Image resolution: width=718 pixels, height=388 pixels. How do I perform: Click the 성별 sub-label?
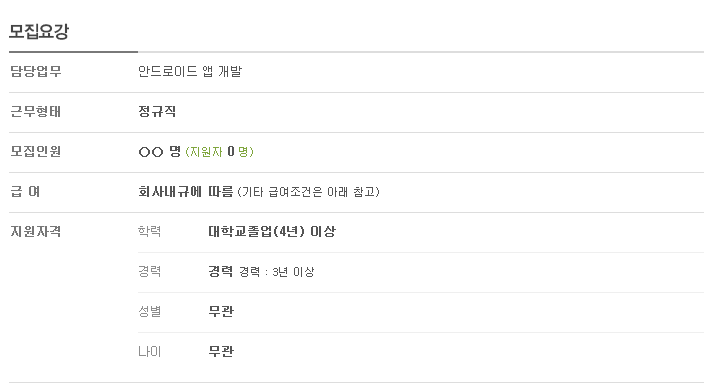click(149, 311)
